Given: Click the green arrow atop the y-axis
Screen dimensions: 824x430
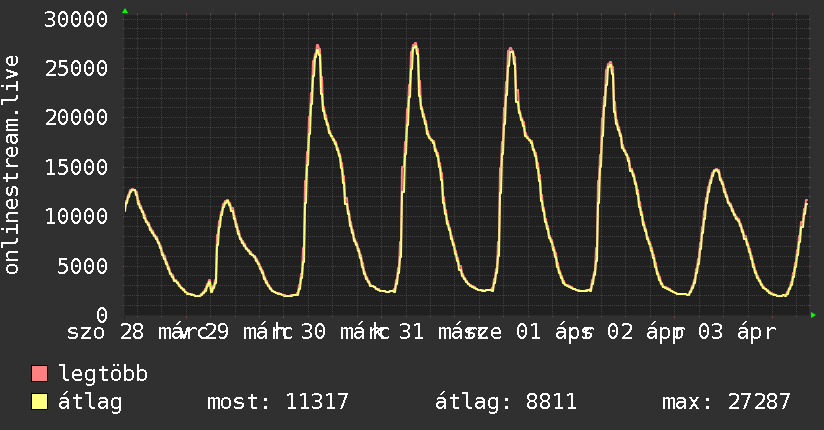Looking at the screenshot, I should pyautogui.click(x=124, y=11).
